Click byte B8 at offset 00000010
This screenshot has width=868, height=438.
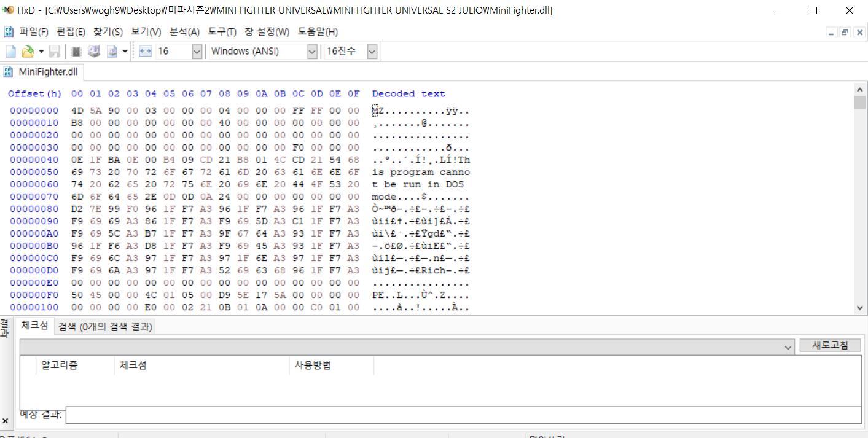pos(77,123)
